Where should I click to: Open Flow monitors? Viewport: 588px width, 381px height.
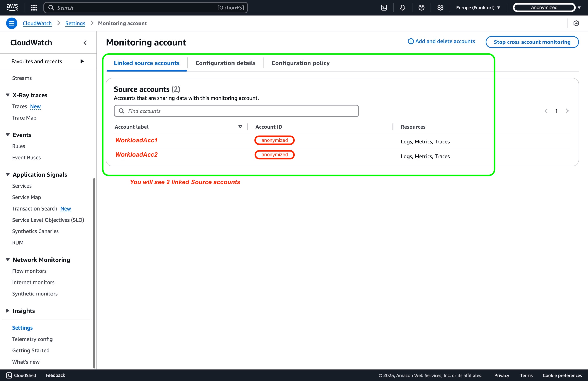(x=29, y=271)
